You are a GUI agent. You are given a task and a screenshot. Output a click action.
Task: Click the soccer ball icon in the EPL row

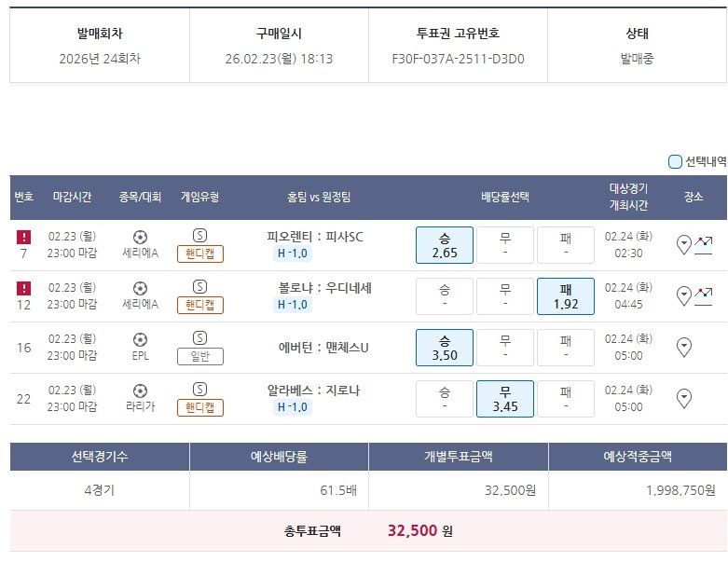[140, 339]
